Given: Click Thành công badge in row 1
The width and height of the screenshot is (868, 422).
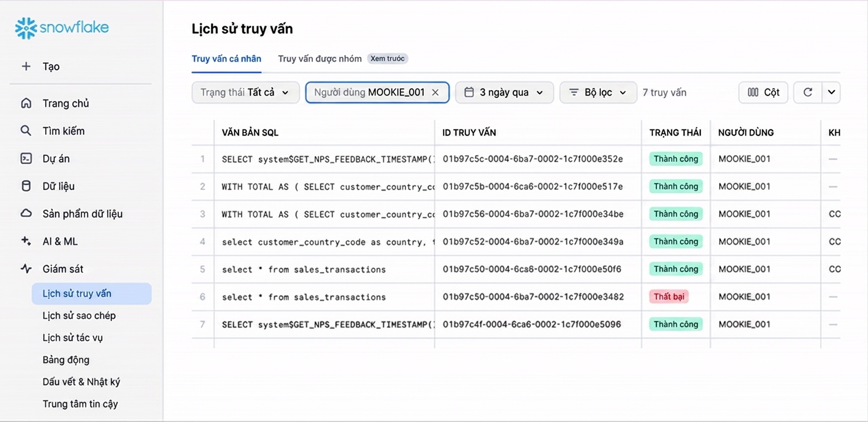Looking at the screenshot, I should coord(676,159).
